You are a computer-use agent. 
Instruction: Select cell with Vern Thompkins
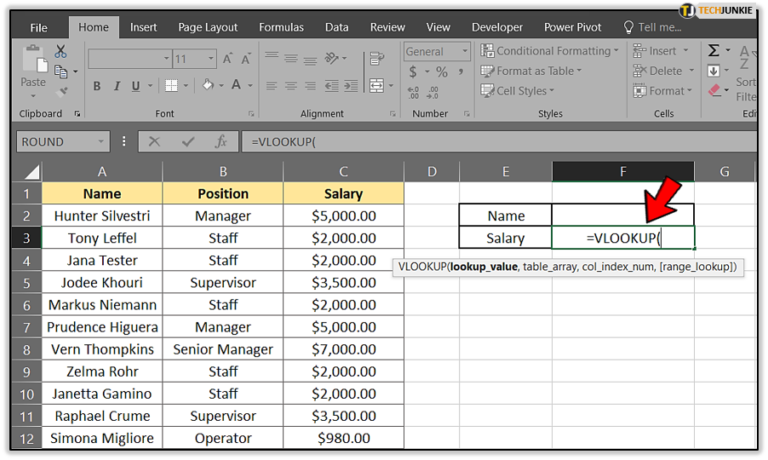coord(102,349)
